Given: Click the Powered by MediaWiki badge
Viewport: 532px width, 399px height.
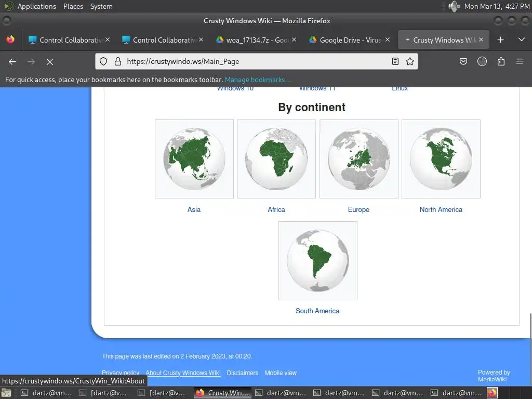Looking at the screenshot, I should 494,376.
